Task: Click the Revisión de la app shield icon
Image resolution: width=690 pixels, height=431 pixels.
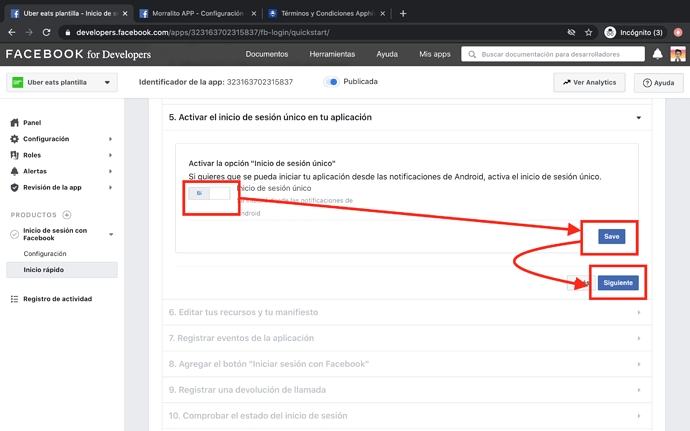Action: pos(14,187)
